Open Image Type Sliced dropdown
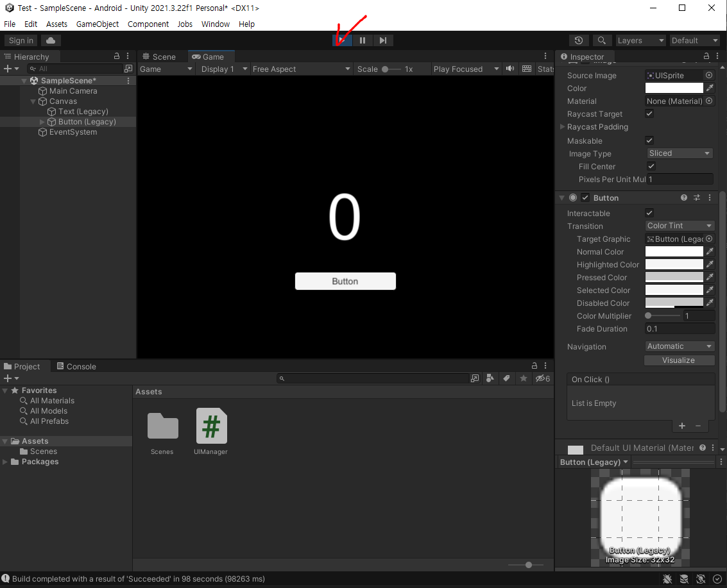This screenshot has width=727, height=588. pyautogui.click(x=680, y=153)
